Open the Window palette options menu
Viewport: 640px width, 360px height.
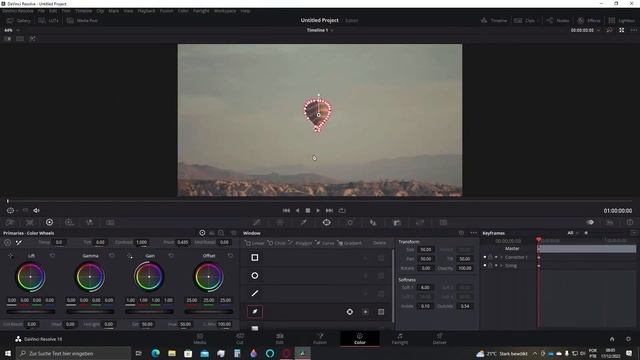pyautogui.click(x=473, y=233)
